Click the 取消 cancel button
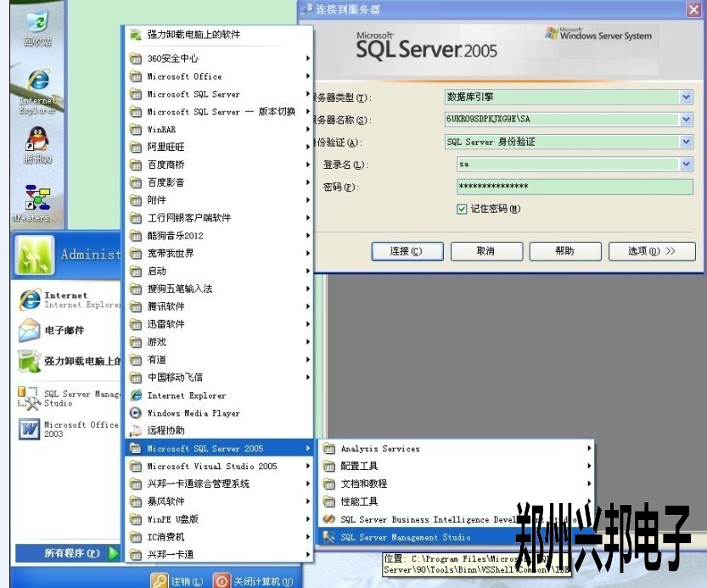The image size is (707, 588). 485,251
